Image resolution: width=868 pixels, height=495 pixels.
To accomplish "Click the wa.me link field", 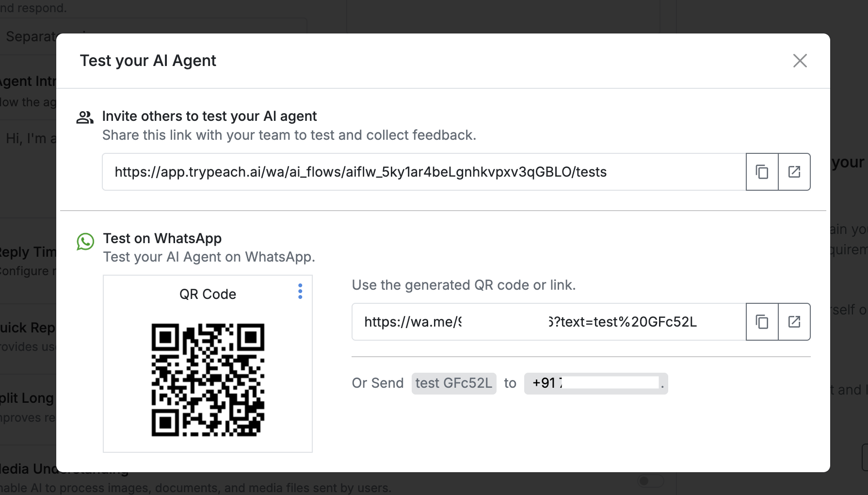I will [549, 322].
